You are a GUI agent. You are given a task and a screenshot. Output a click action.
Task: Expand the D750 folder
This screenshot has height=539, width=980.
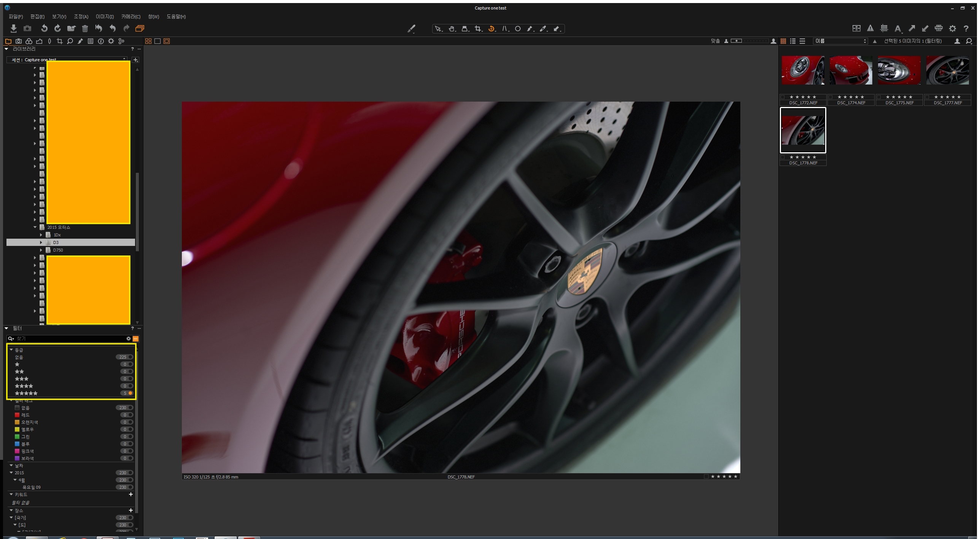point(41,250)
